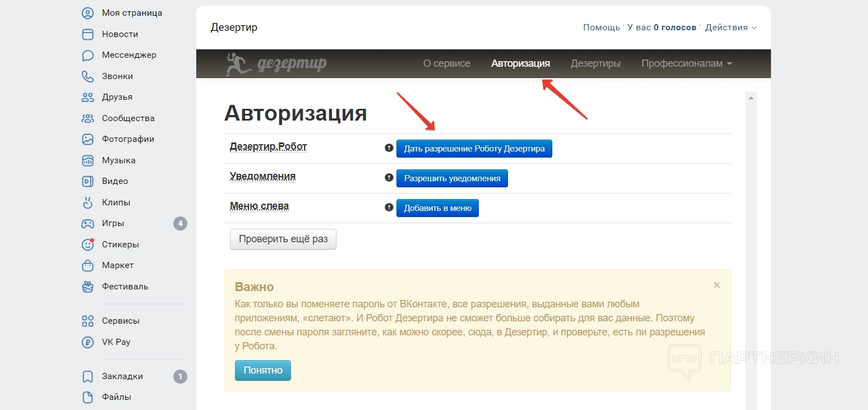Click the Files document icon
Screen dimensions: 868x410
point(88,397)
